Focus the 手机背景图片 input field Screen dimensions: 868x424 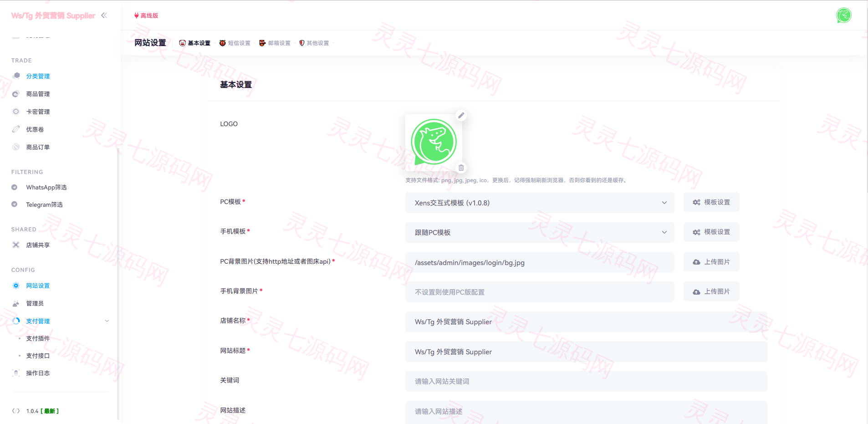point(540,292)
